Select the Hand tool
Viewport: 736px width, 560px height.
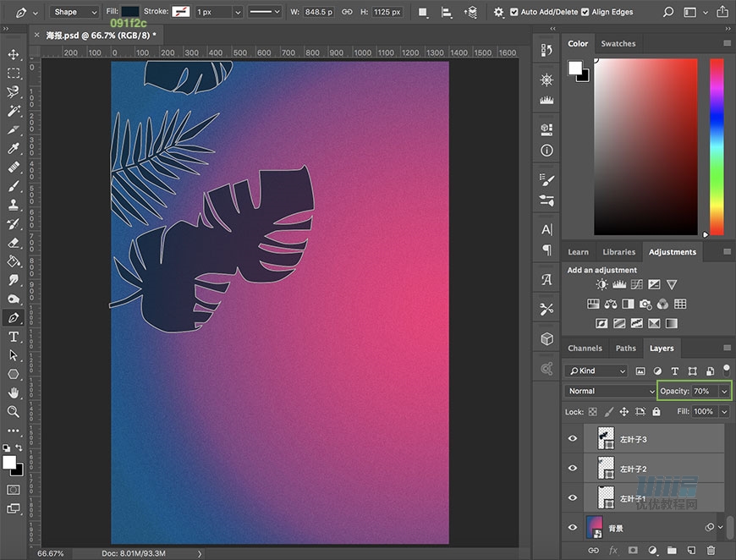coord(14,393)
